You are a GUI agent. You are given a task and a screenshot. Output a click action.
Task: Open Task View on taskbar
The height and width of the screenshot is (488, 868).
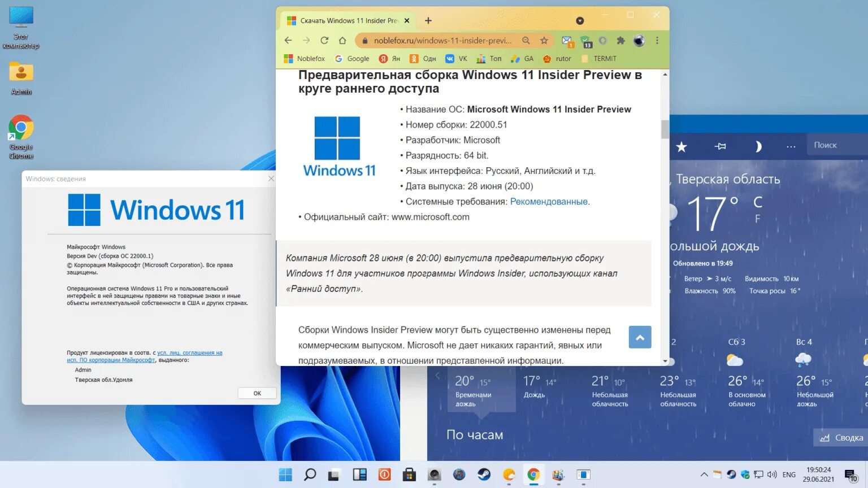(x=335, y=474)
